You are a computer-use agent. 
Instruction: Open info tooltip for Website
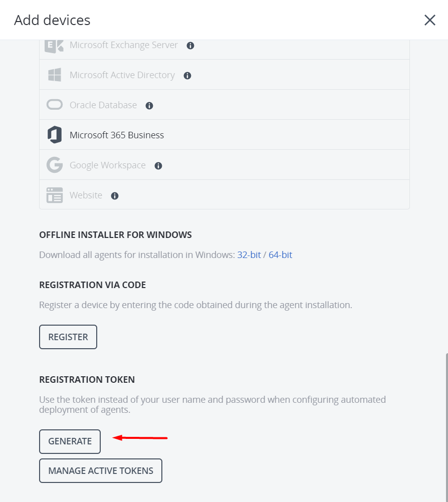pyautogui.click(x=114, y=196)
